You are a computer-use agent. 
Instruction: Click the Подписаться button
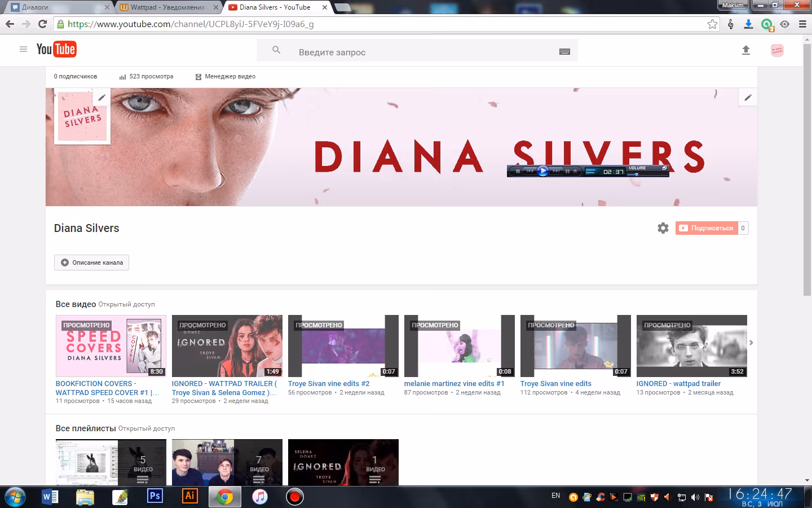(707, 228)
